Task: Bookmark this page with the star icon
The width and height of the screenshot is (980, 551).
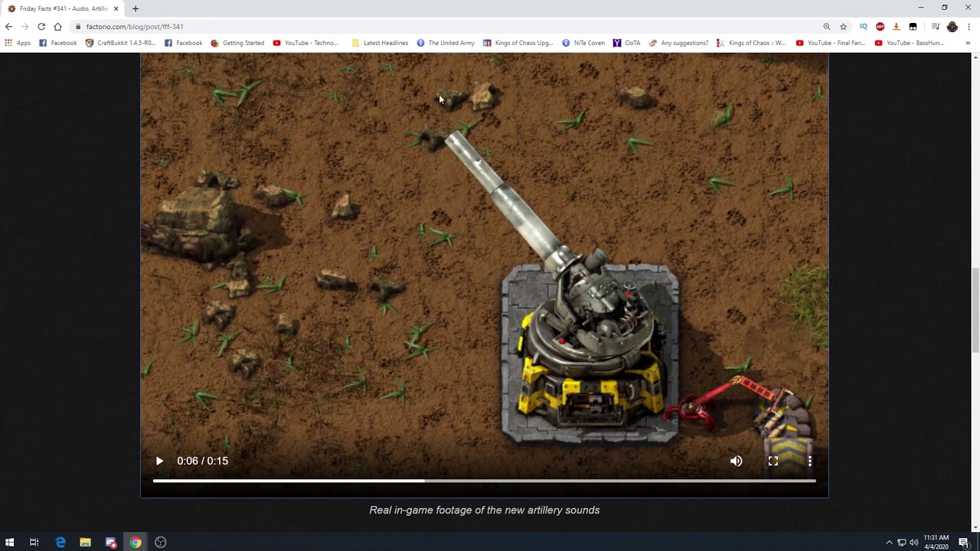Action: 843,26
